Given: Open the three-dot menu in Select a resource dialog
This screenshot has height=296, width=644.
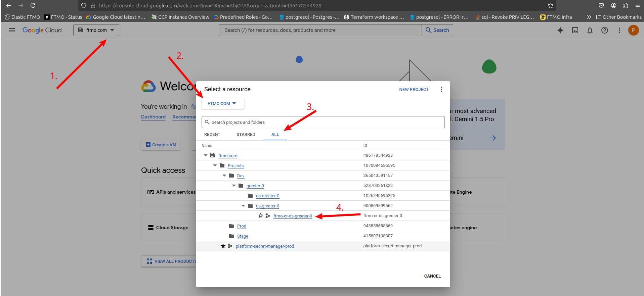Looking at the screenshot, I should [x=441, y=89].
